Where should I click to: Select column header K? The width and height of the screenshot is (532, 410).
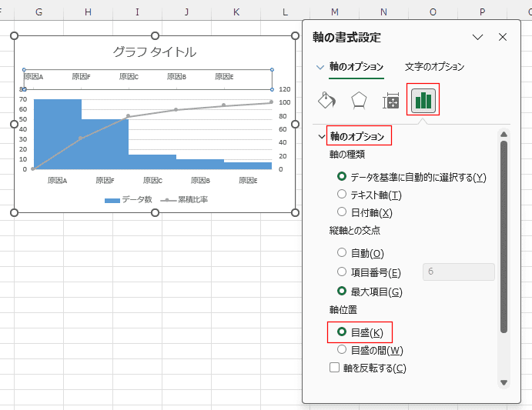pos(236,12)
